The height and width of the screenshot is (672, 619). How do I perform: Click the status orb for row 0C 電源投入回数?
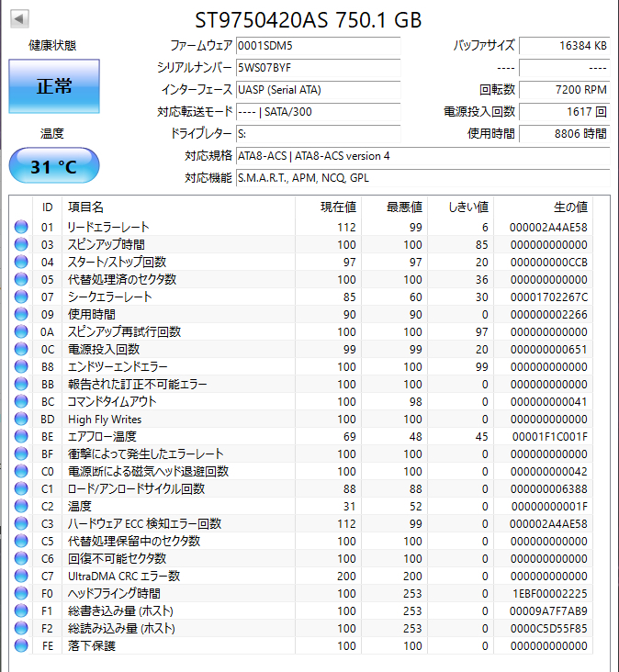[21, 349]
